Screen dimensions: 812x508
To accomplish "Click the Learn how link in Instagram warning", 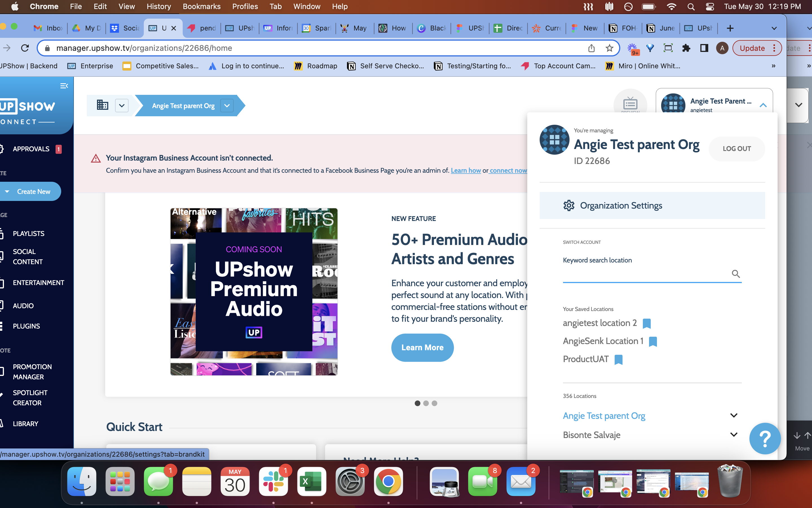I will tap(466, 170).
